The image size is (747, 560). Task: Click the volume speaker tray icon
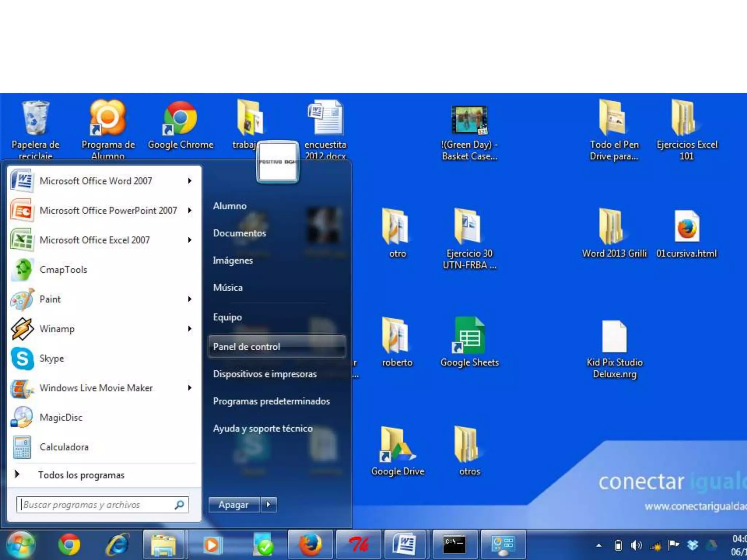point(636,545)
